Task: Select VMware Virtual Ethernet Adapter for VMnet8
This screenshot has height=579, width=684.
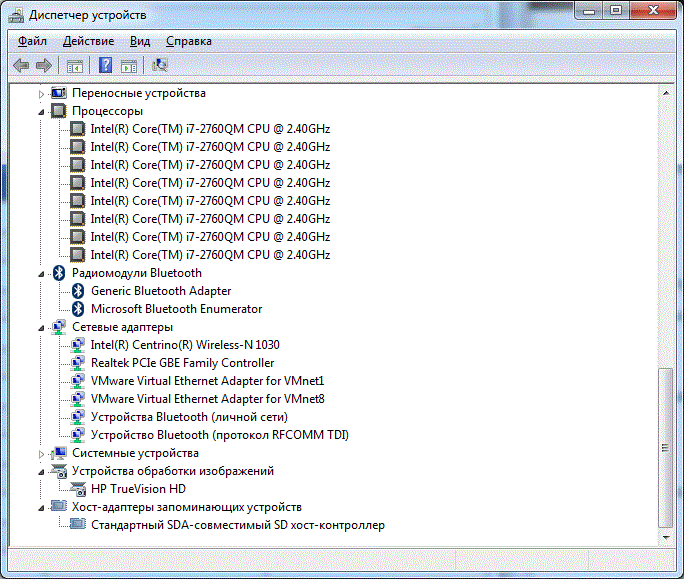Action: pyautogui.click(x=207, y=399)
